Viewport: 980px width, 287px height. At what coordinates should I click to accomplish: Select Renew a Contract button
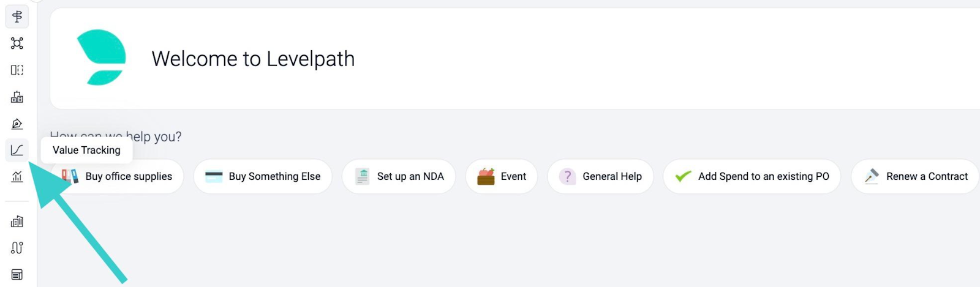pyautogui.click(x=916, y=176)
